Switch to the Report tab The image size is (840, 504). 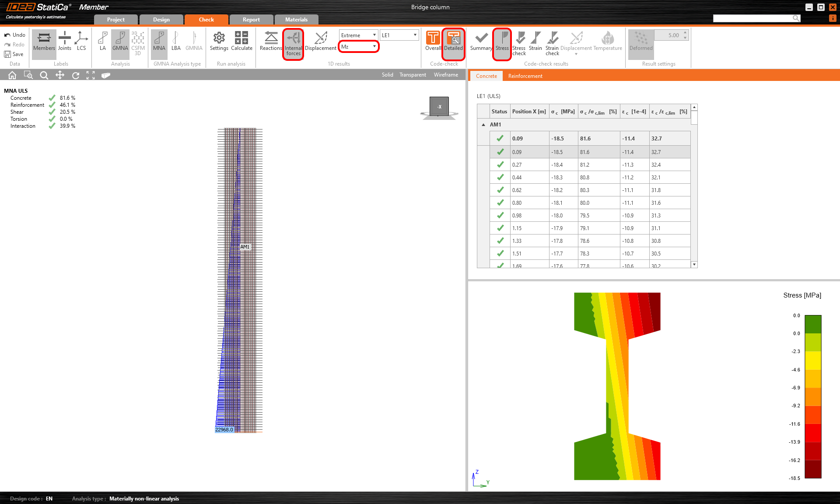pos(251,20)
